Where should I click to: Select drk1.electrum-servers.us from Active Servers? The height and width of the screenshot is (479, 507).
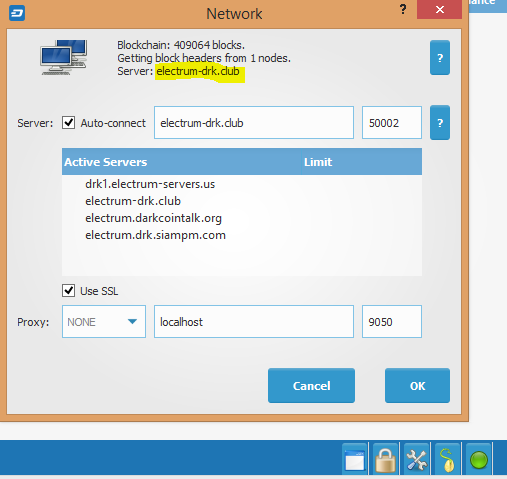150,184
